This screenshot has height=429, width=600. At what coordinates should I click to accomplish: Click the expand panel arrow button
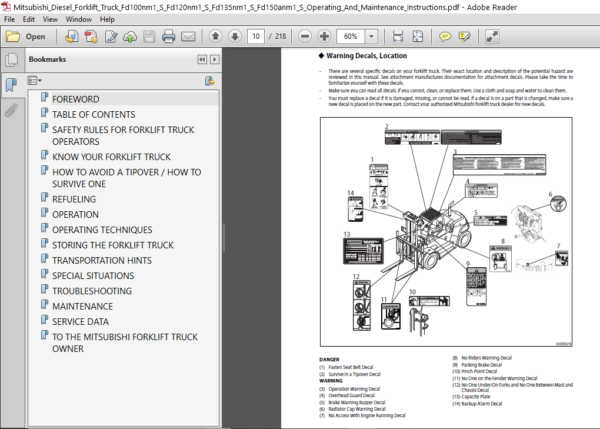tap(215, 59)
